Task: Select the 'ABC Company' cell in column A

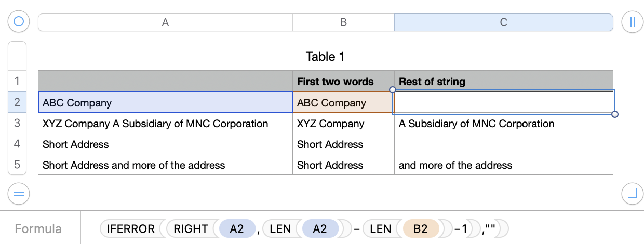Action: (165, 103)
